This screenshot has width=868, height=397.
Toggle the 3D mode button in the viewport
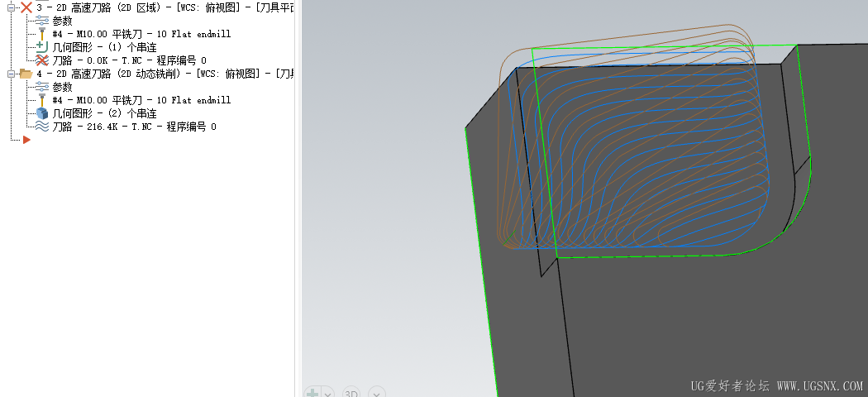pyautogui.click(x=351, y=393)
